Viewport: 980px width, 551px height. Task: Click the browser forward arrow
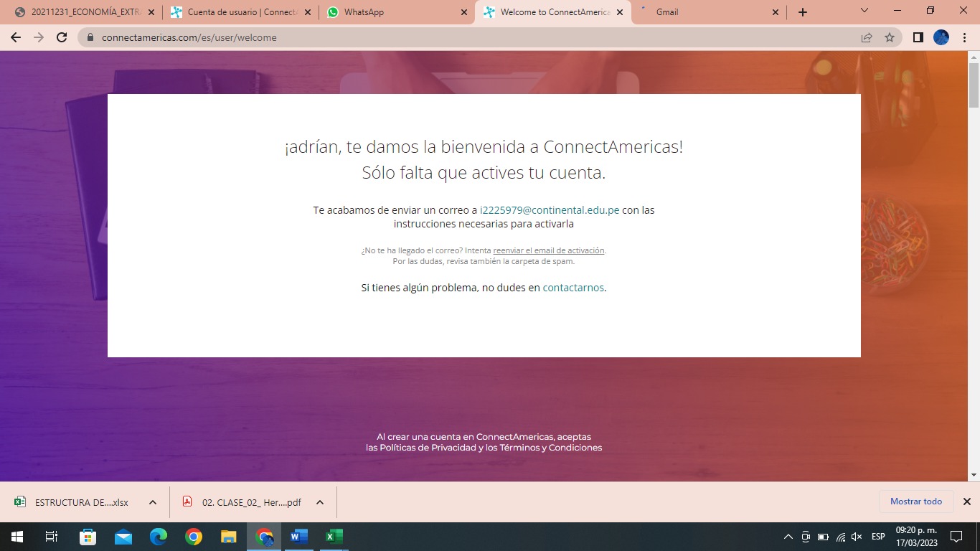tap(39, 37)
